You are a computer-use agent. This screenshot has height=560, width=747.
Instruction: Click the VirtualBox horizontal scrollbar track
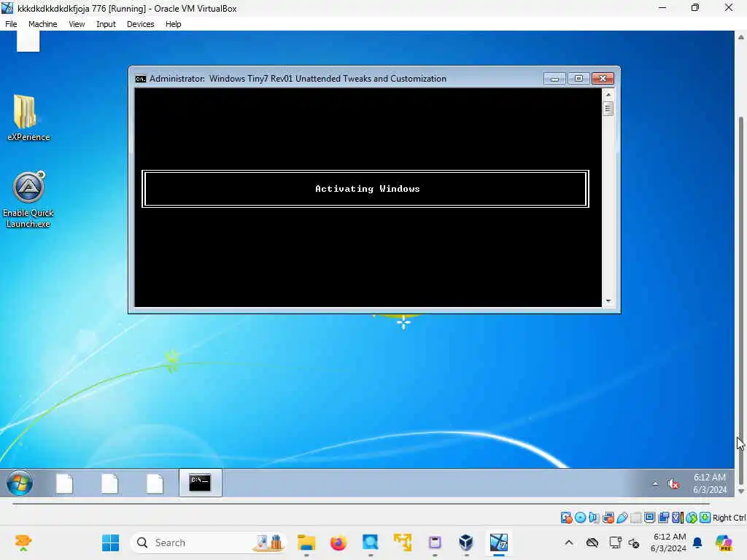click(x=361, y=503)
